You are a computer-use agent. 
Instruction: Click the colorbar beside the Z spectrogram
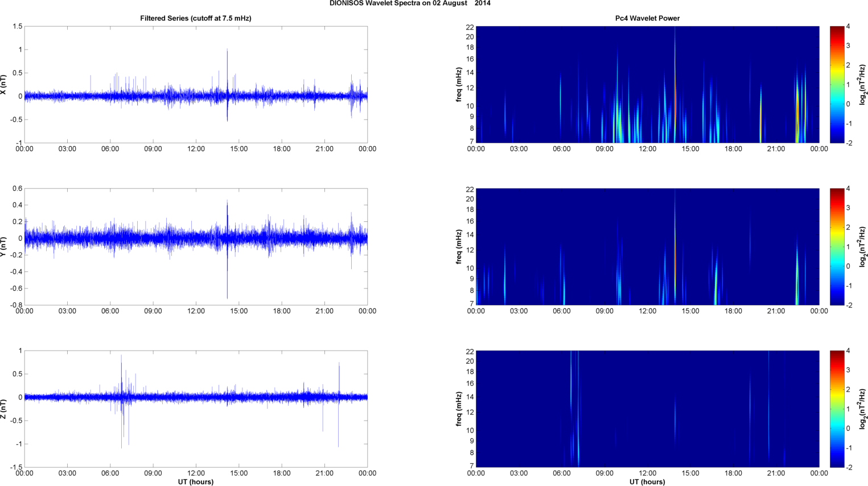[x=837, y=409]
